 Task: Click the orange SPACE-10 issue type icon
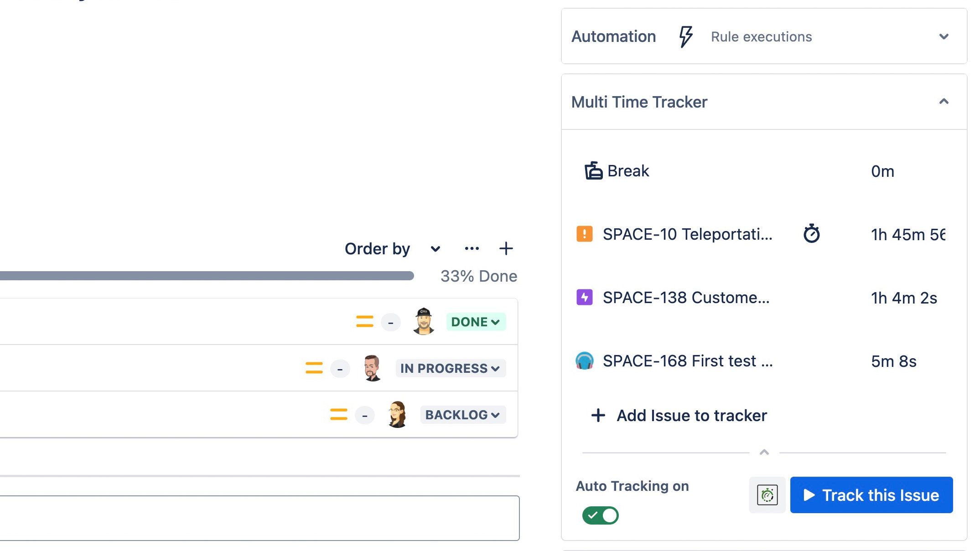coord(584,234)
